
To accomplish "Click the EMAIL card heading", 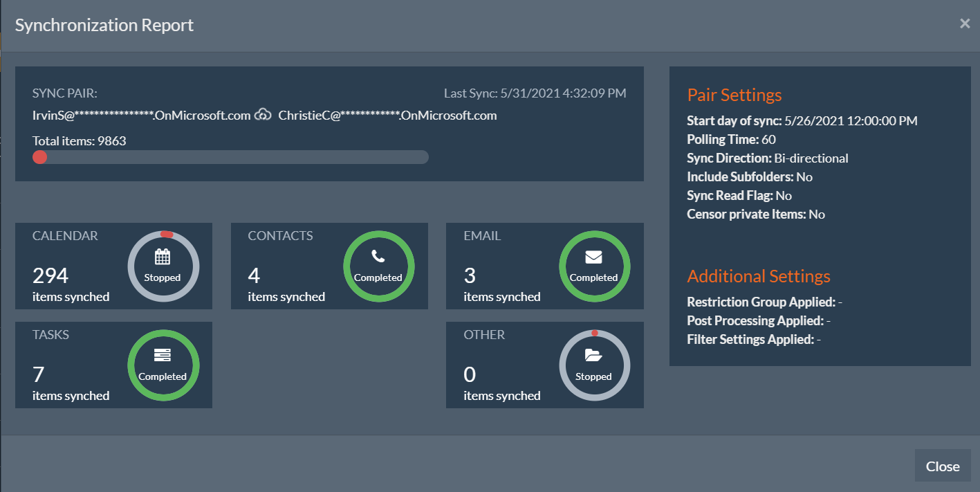I will pyautogui.click(x=482, y=236).
